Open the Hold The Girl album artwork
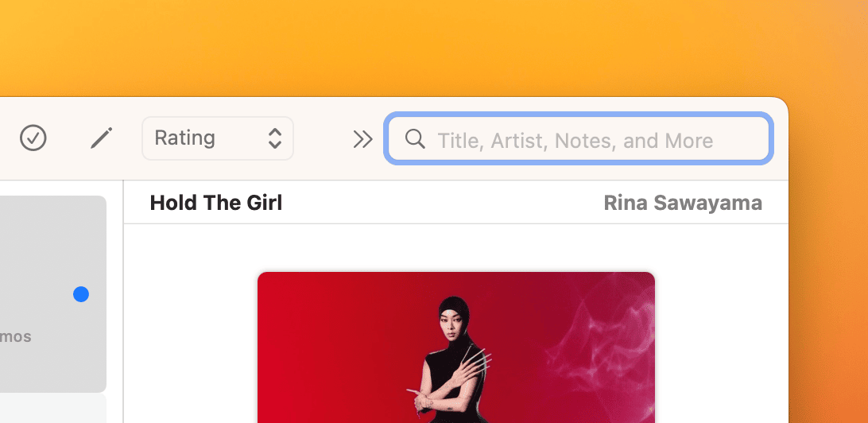 point(456,347)
